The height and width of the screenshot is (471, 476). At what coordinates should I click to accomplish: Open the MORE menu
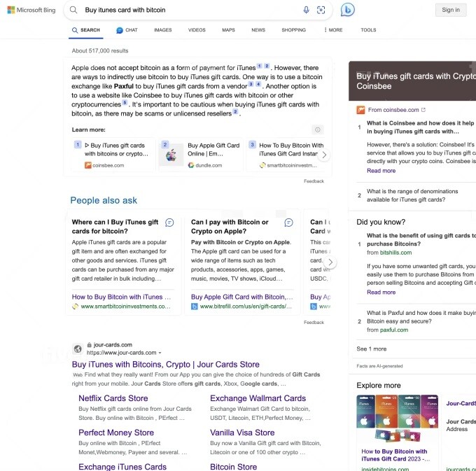(333, 30)
